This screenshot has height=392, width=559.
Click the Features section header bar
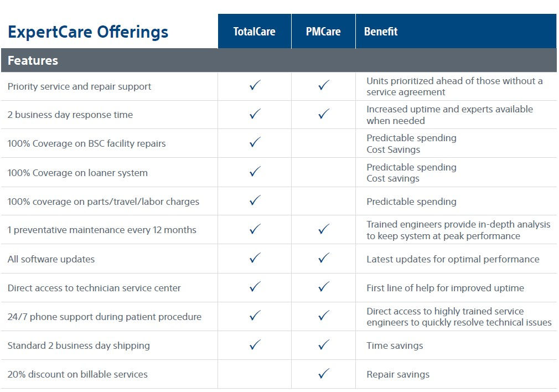(278, 60)
